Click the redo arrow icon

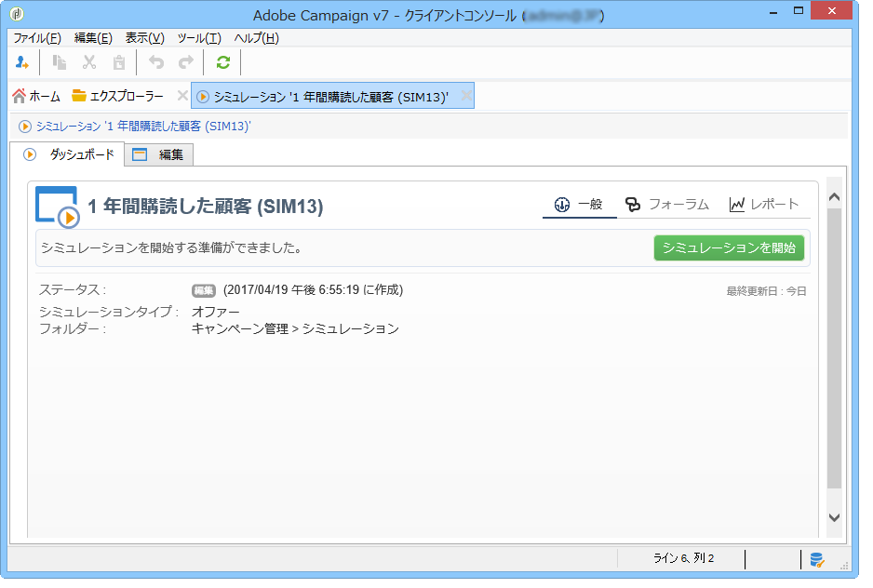point(186,62)
